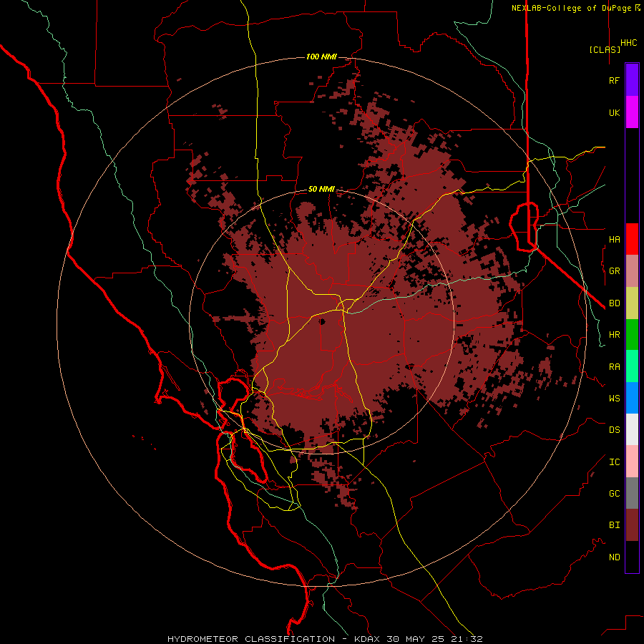Click the 100 NMI range ring label

(x=321, y=57)
